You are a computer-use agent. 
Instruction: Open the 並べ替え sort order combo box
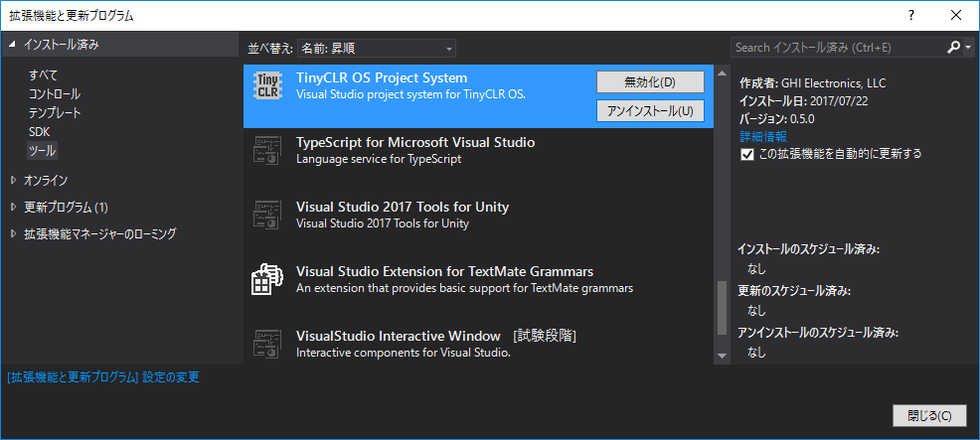click(x=377, y=48)
